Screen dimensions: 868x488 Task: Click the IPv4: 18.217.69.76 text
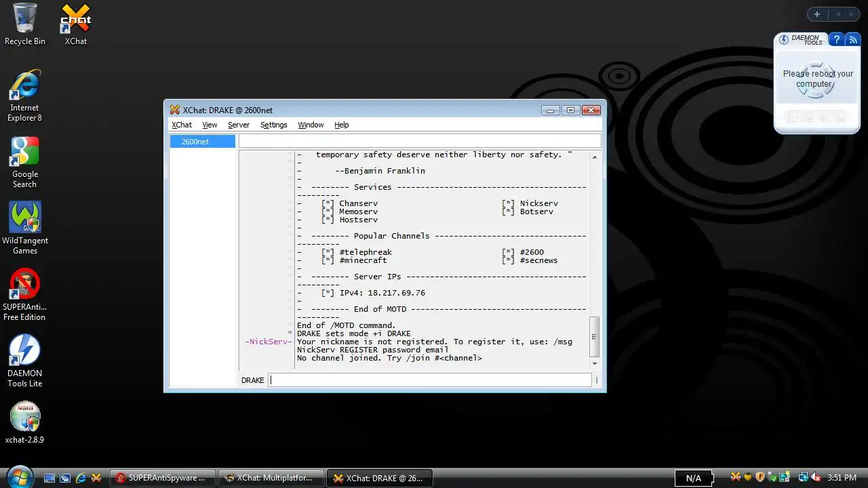(382, 293)
